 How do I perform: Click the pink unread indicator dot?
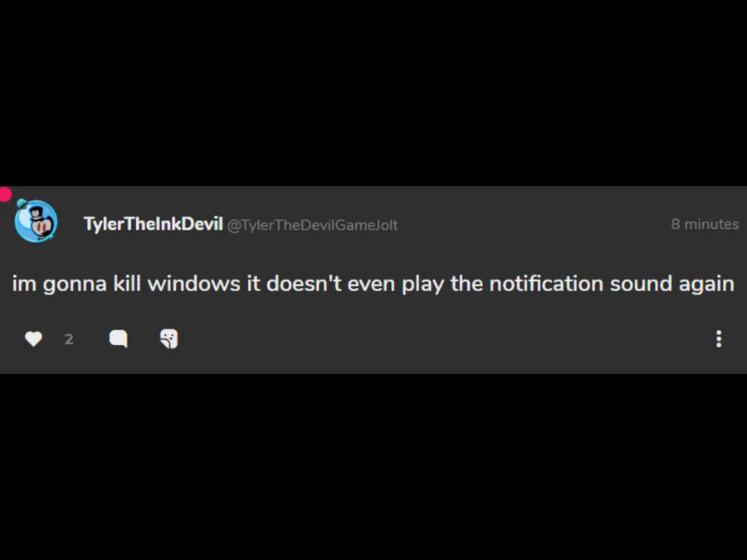(5, 194)
